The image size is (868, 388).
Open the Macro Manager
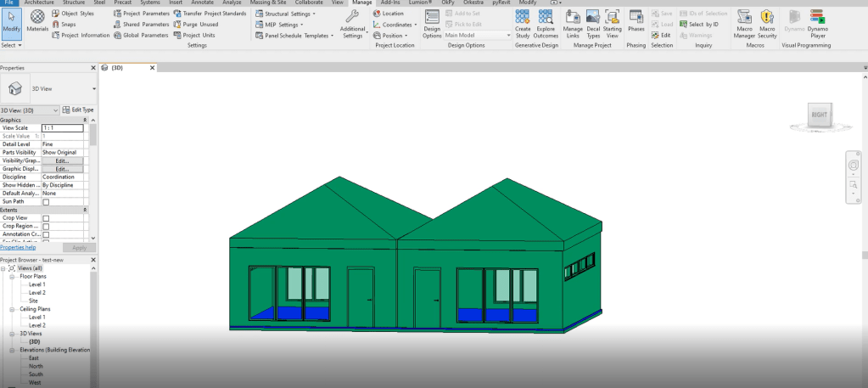click(x=743, y=20)
